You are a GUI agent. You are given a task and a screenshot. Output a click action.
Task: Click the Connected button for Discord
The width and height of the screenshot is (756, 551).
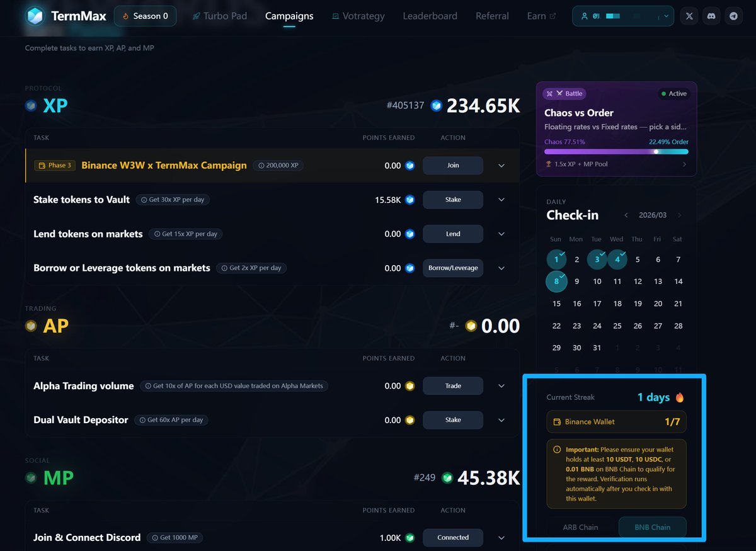click(x=453, y=538)
